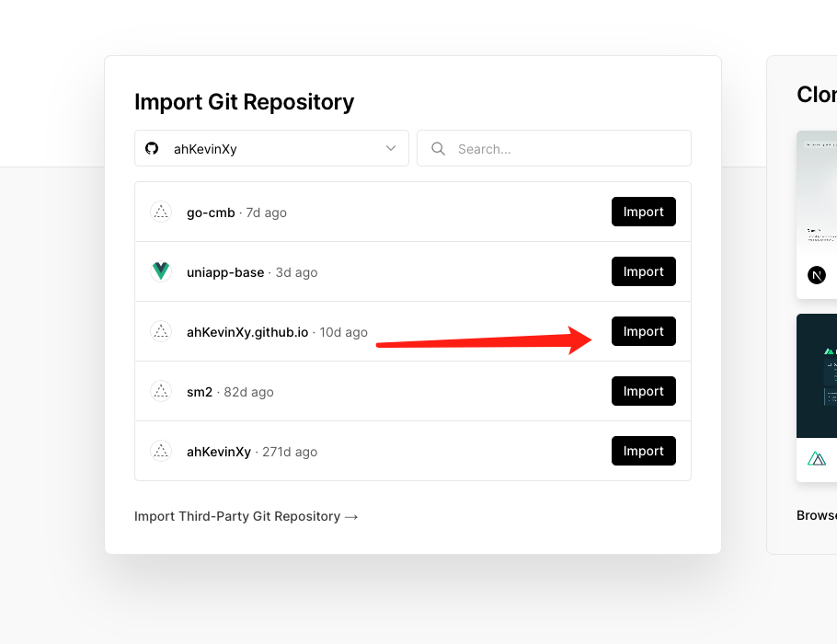The height and width of the screenshot is (644, 837).
Task: Import the uniapp-base repository
Action: pos(643,271)
